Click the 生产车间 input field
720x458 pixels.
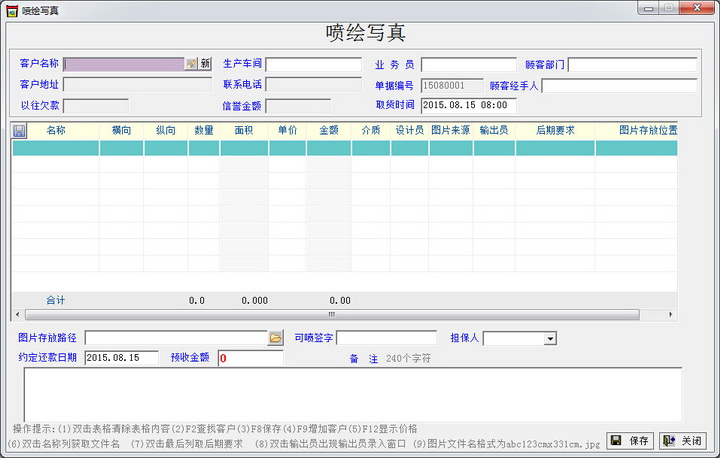[x=314, y=64]
